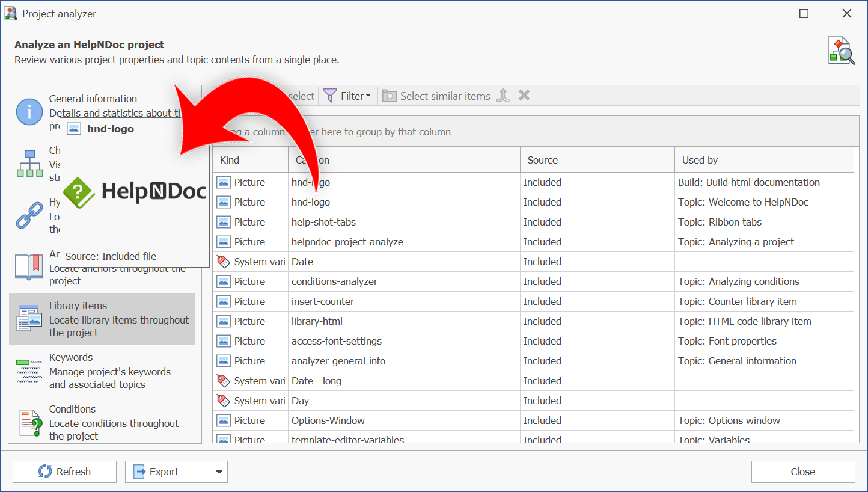Click the delete X toolbar icon
868x492 pixels.
point(524,95)
